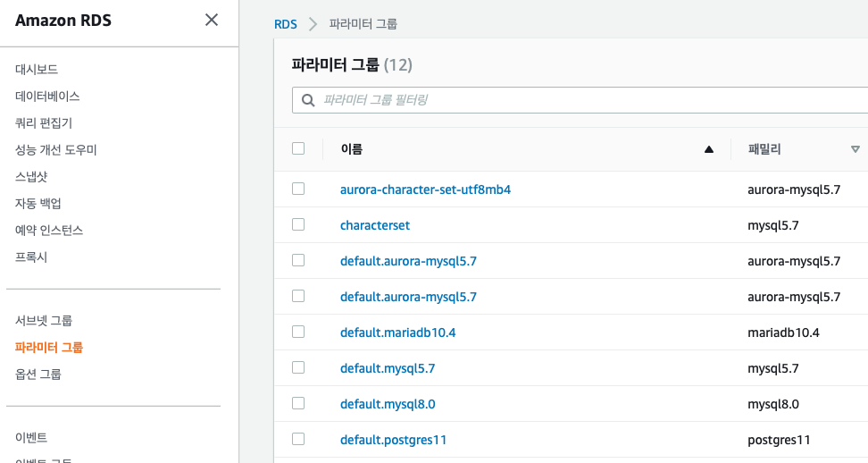The width and height of the screenshot is (868, 463).
Task: Open 대시보드 in the sidebar
Action: tap(37, 69)
